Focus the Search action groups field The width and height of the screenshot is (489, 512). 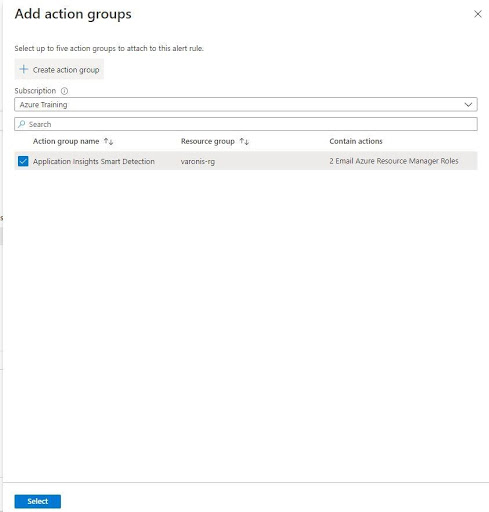click(246, 124)
